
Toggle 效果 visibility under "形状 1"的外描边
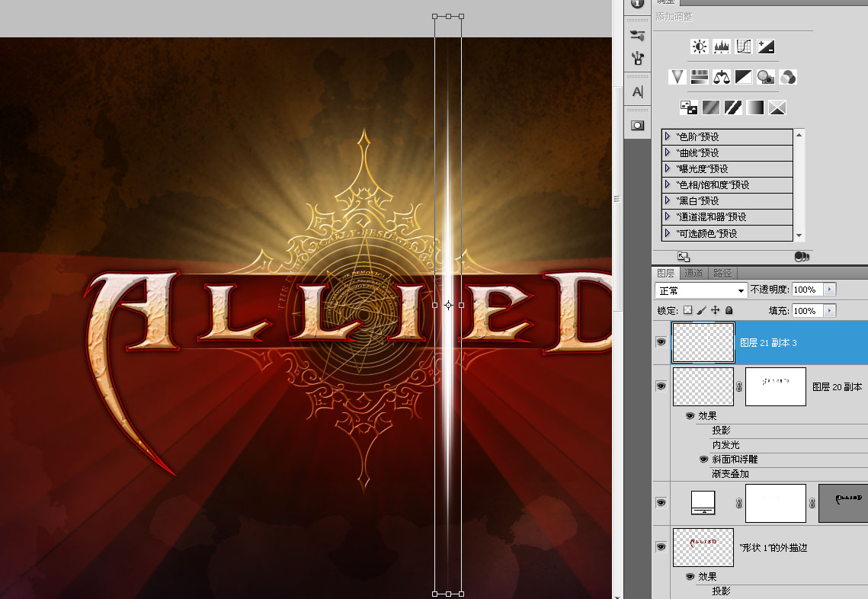pyautogui.click(x=690, y=577)
